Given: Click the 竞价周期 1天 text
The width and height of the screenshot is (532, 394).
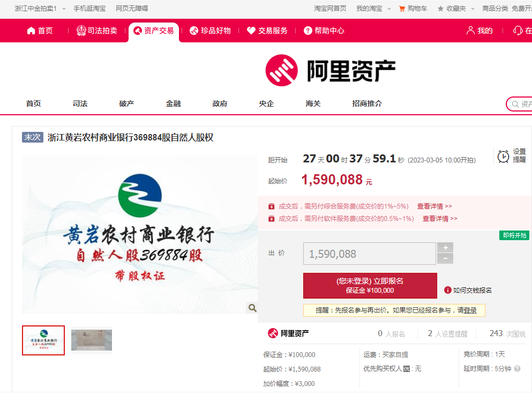Looking at the screenshot, I should point(484,354).
